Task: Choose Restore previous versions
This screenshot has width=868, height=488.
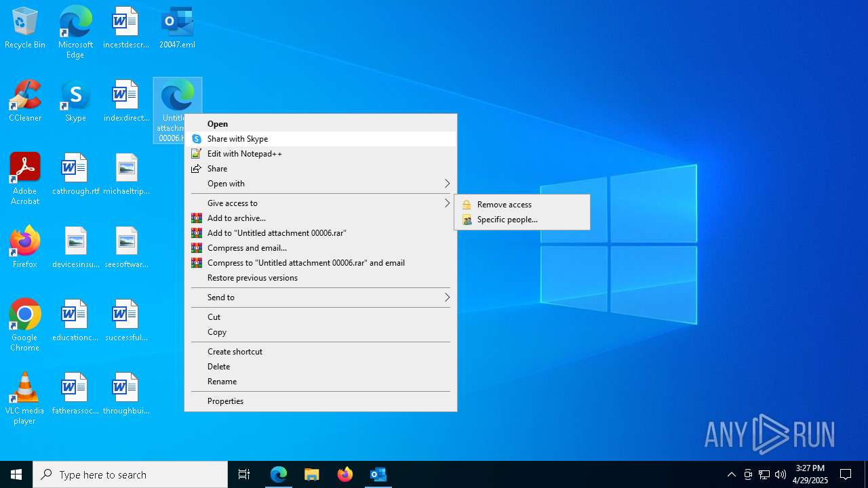Action: [321, 278]
